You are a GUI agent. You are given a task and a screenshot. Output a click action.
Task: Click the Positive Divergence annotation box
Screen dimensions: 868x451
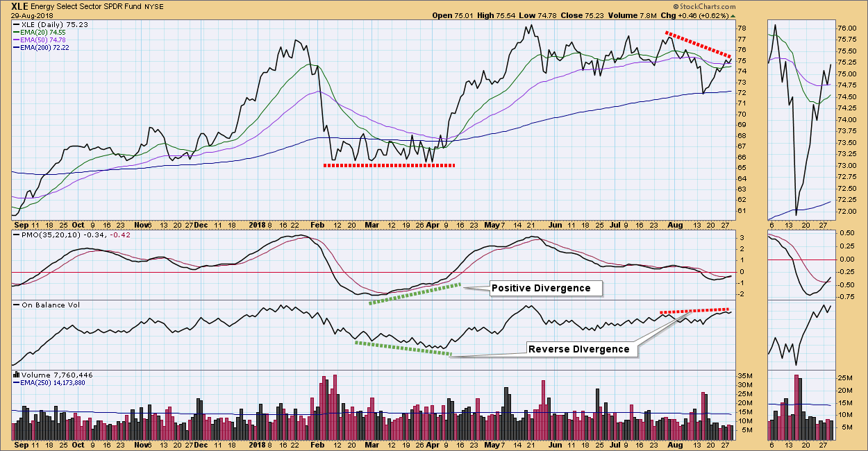[546, 288]
